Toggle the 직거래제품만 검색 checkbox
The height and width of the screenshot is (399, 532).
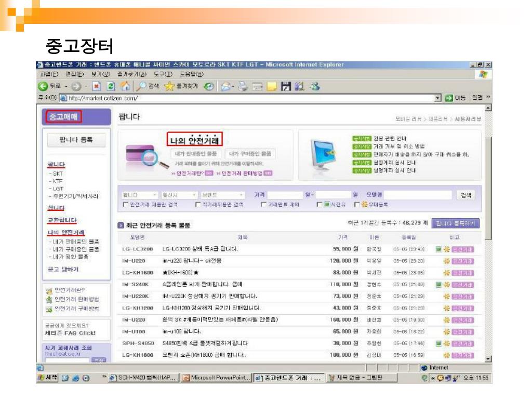pos(198,205)
